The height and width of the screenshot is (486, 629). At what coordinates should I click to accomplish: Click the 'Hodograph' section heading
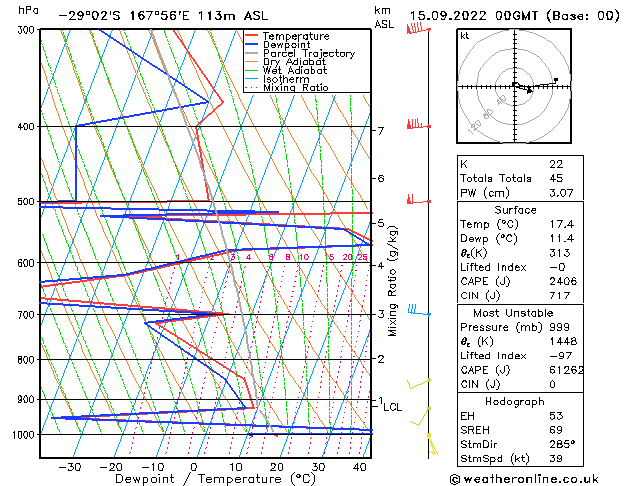coord(515,402)
